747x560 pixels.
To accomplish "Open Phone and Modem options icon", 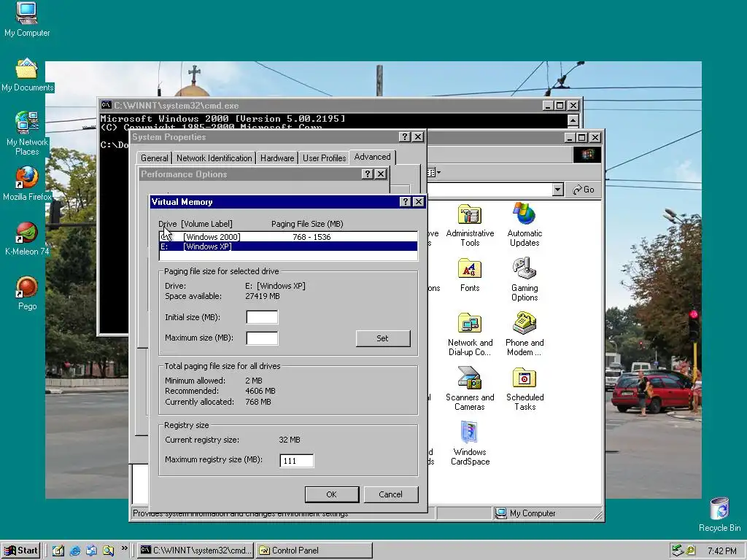I will tap(525, 334).
